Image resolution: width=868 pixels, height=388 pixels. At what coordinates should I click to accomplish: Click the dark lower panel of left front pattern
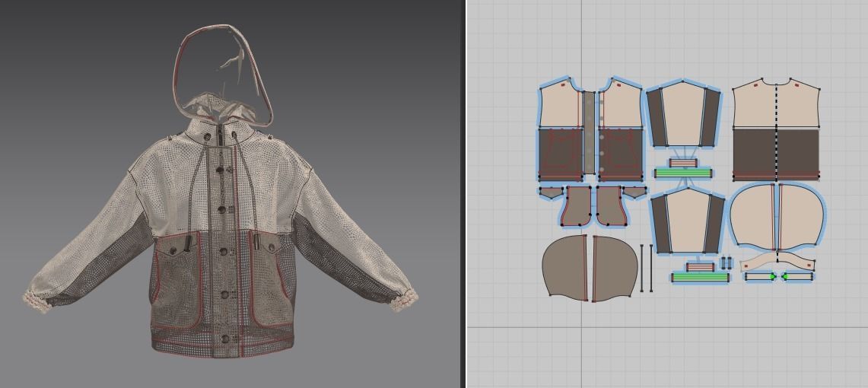click(560, 154)
